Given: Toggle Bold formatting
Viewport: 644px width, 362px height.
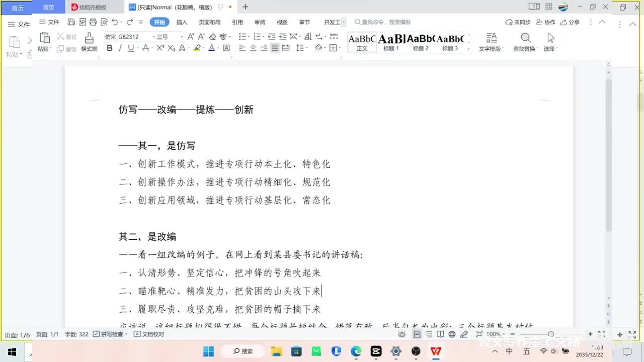Looking at the screenshot, I should tap(109, 48).
